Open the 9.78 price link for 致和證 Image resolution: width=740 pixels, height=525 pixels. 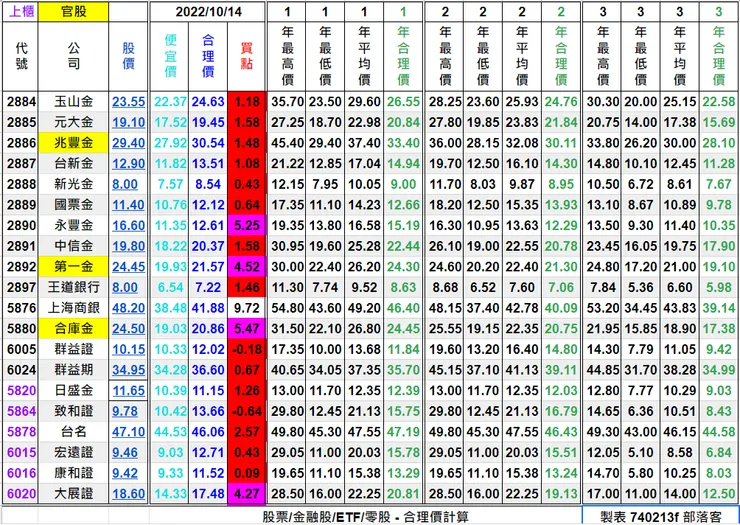(x=125, y=411)
